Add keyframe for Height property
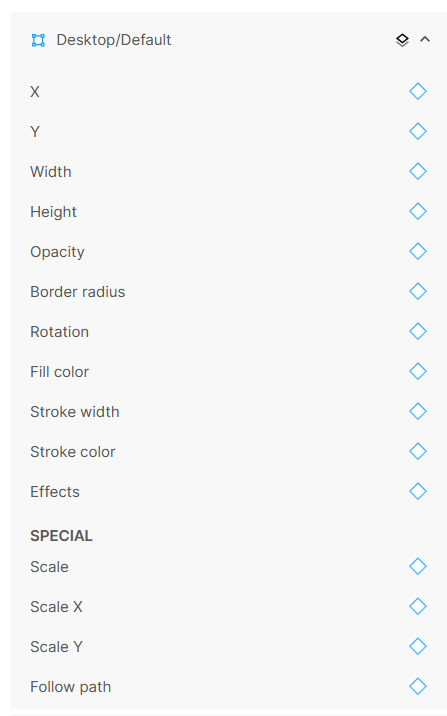The width and height of the screenshot is (447, 716). [x=418, y=211]
